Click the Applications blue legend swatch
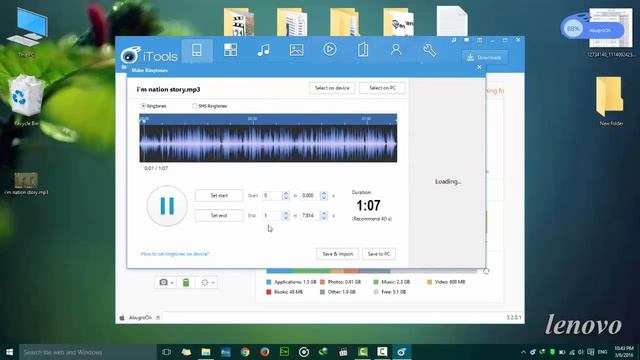This screenshot has height=360, width=640. tap(269, 282)
